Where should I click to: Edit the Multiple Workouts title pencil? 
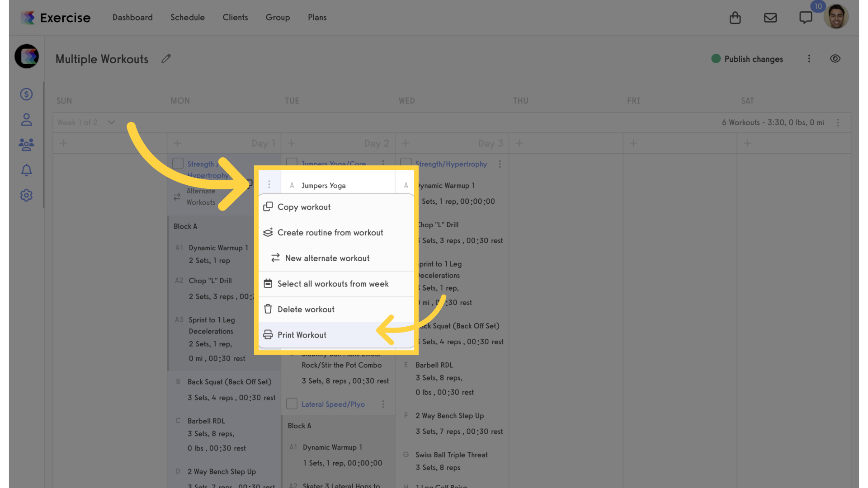pos(166,59)
